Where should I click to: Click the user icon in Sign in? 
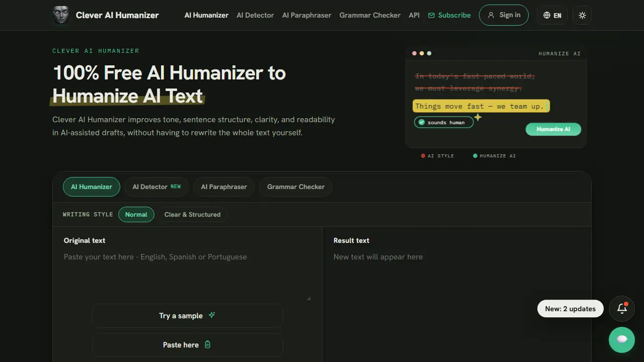click(x=491, y=15)
